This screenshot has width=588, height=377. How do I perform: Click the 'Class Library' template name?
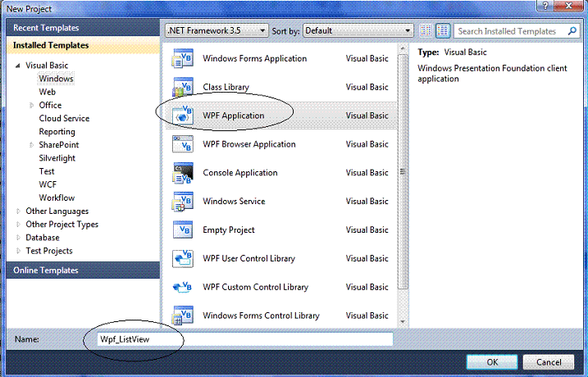(226, 88)
